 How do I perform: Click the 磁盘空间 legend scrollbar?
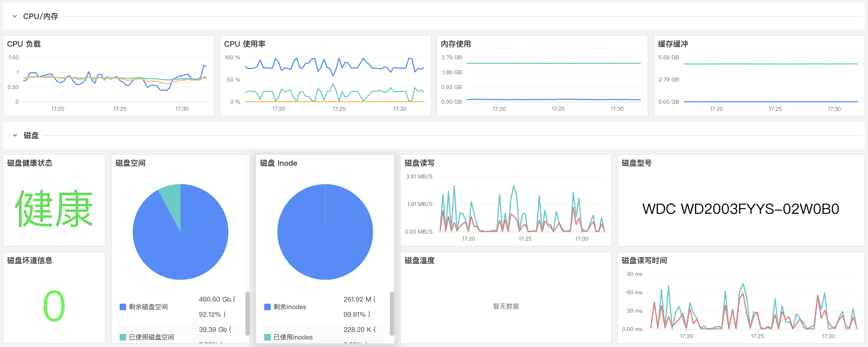(x=247, y=313)
